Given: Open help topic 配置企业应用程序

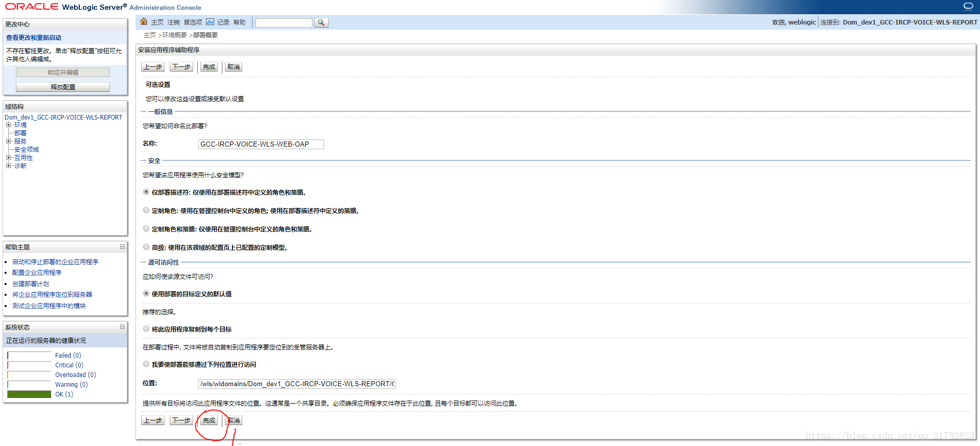Looking at the screenshot, I should 37,272.
